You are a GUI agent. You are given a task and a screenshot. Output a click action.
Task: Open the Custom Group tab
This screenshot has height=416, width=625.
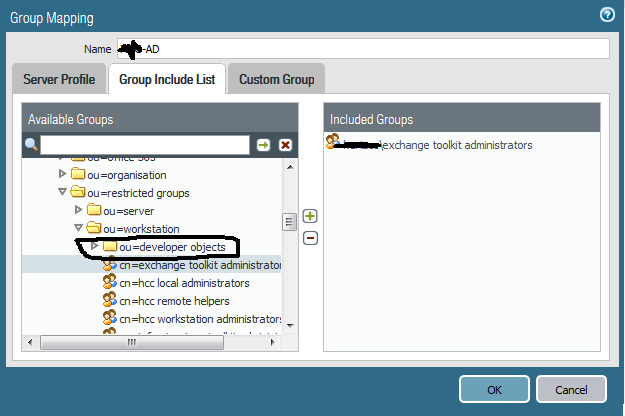277,79
